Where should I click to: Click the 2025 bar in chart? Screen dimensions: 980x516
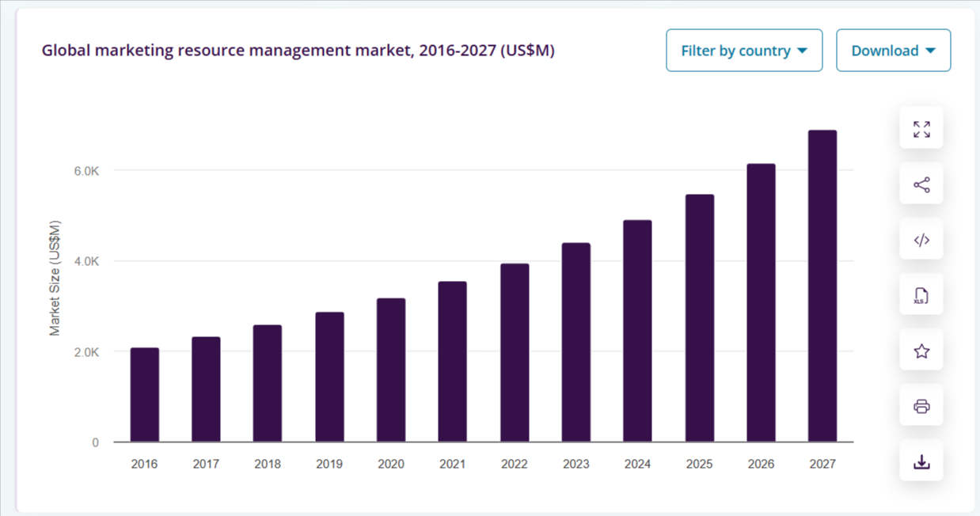click(x=699, y=318)
